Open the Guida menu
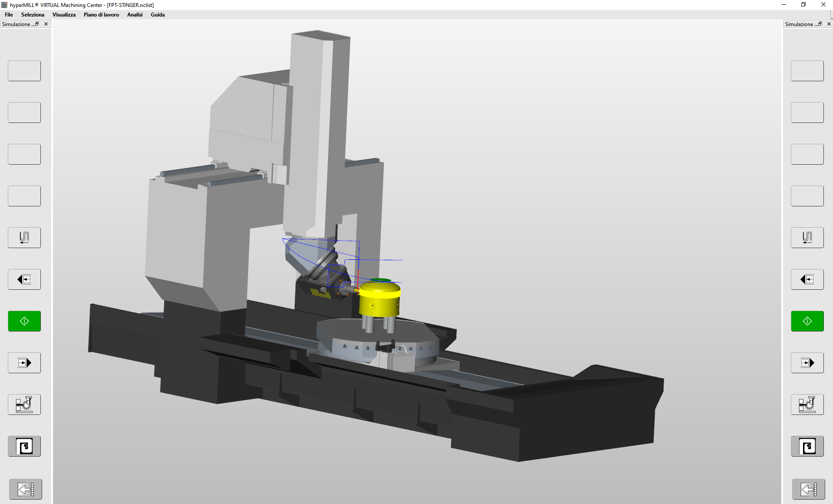 (x=157, y=14)
